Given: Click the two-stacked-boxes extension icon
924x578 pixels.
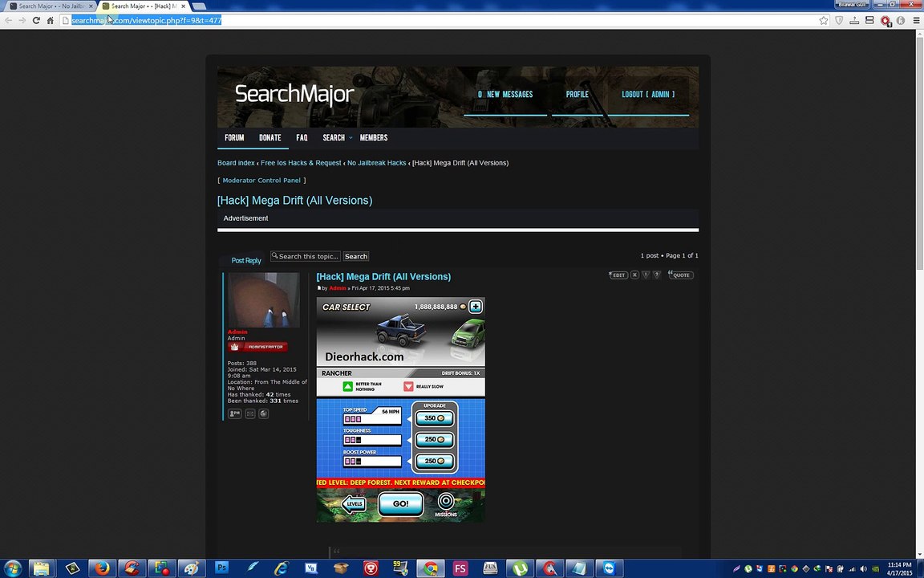Looking at the screenshot, I should click(x=869, y=21).
